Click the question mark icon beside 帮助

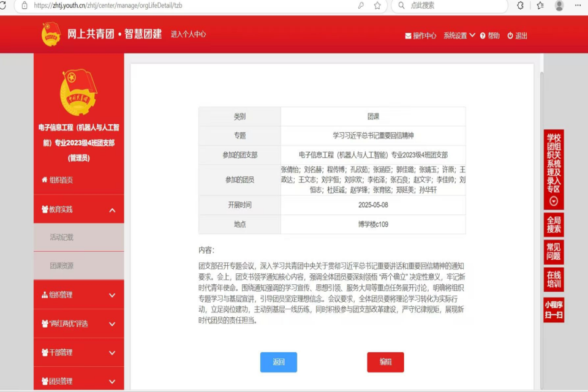(x=483, y=36)
